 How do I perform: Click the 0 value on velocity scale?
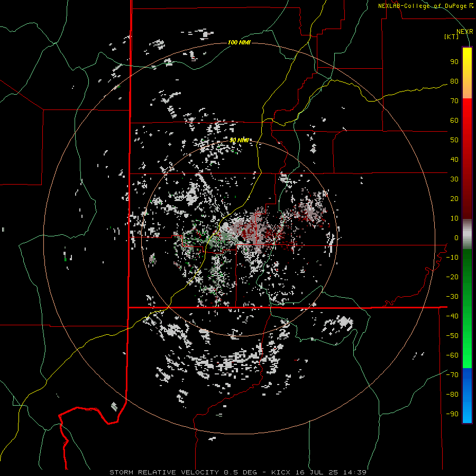click(x=456, y=237)
